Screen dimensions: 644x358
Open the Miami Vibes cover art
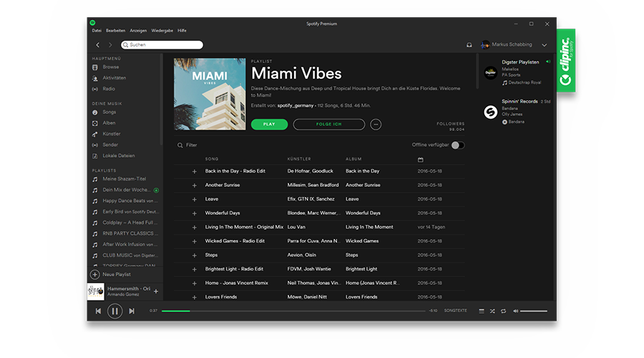click(x=210, y=94)
